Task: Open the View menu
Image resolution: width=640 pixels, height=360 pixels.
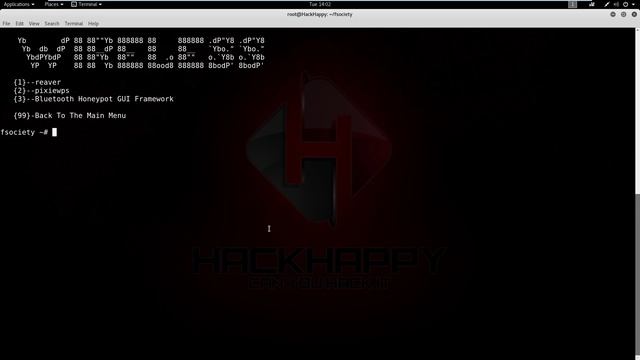Action: point(34,24)
